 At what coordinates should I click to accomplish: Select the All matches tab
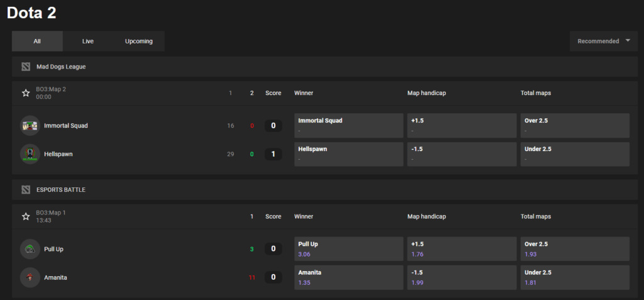coord(37,42)
